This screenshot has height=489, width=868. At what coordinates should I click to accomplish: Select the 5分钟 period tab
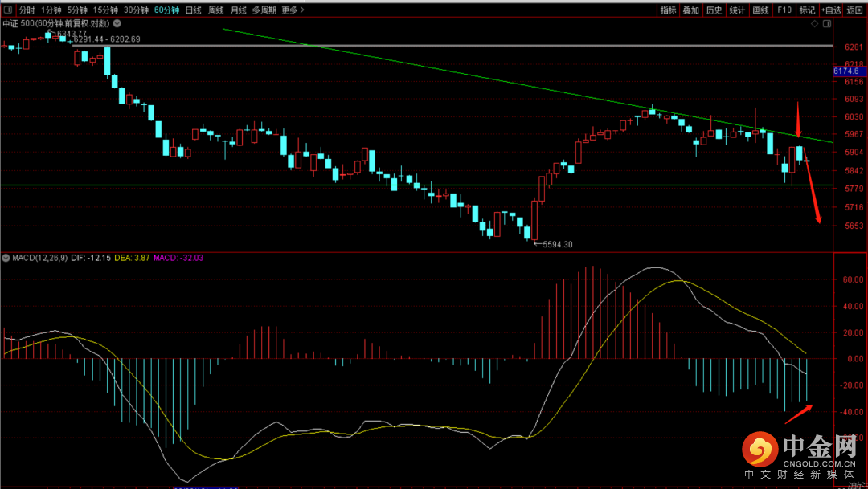pos(78,10)
